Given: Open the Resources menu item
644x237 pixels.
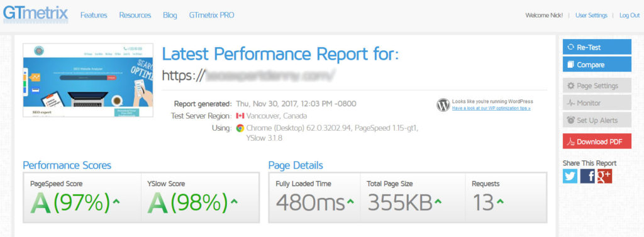Looking at the screenshot, I should pos(135,15).
